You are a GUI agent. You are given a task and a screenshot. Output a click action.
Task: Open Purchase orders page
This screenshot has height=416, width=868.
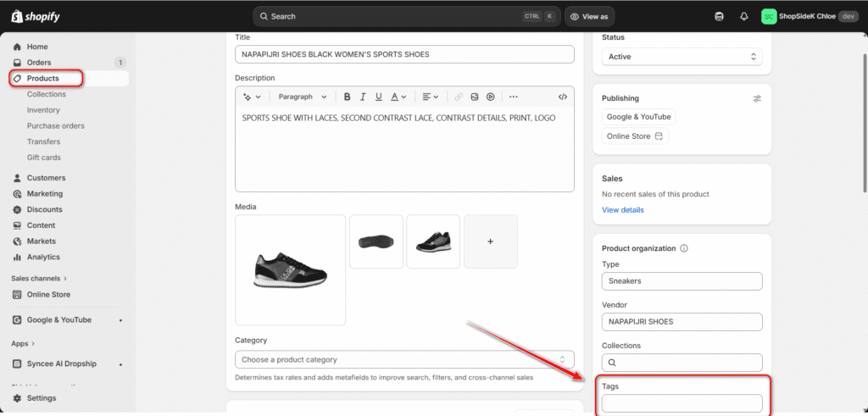56,126
